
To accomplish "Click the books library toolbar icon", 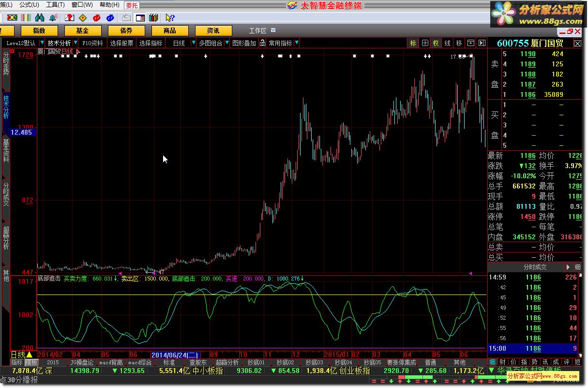I will 153,18.
